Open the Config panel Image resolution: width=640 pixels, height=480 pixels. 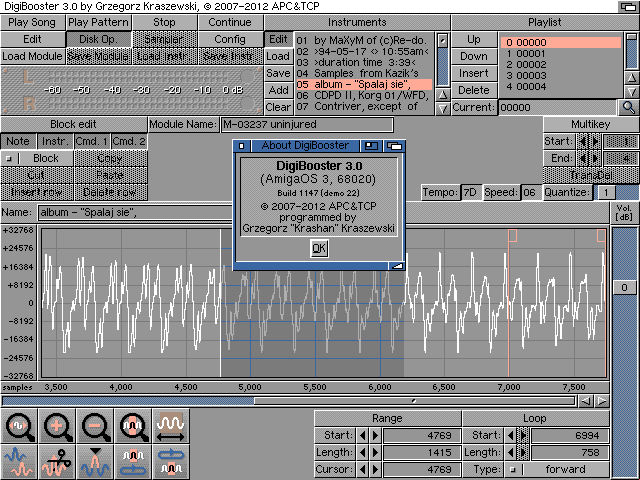tap(230, 39)
